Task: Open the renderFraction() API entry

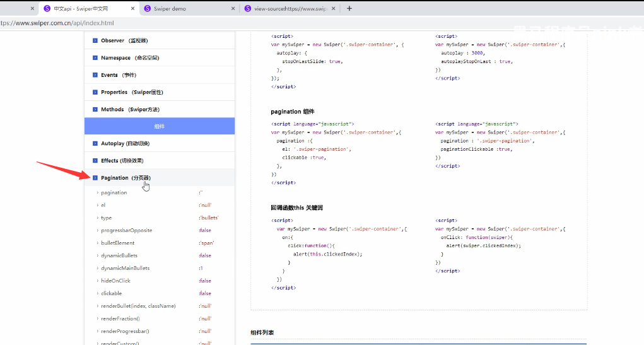Action: click(120, 319)
